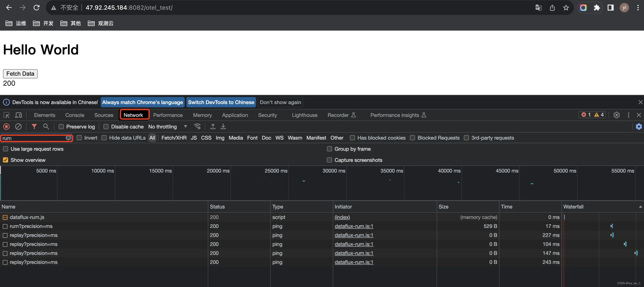Open network conditions wifi icon

coord(197,127)
